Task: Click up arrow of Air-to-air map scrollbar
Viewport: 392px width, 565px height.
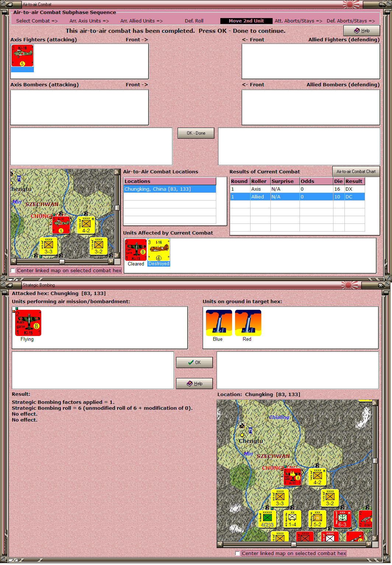Action: (x=117, y=172)
